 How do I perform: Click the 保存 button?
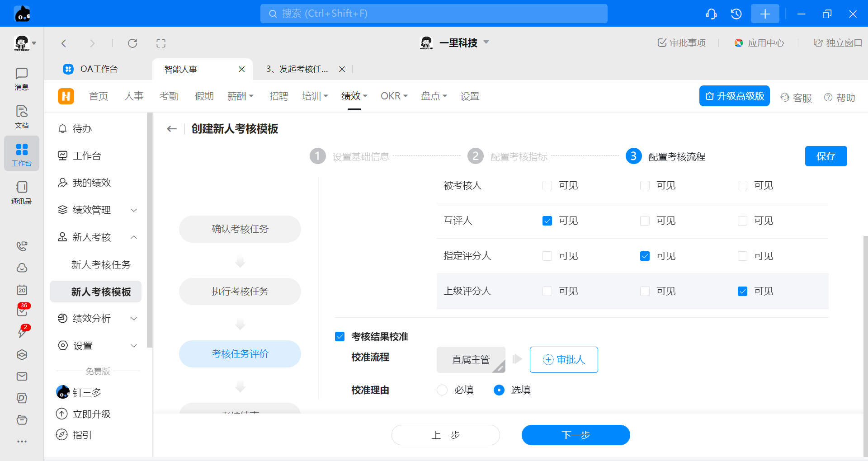pyautogui.click(x=826, y=156)
